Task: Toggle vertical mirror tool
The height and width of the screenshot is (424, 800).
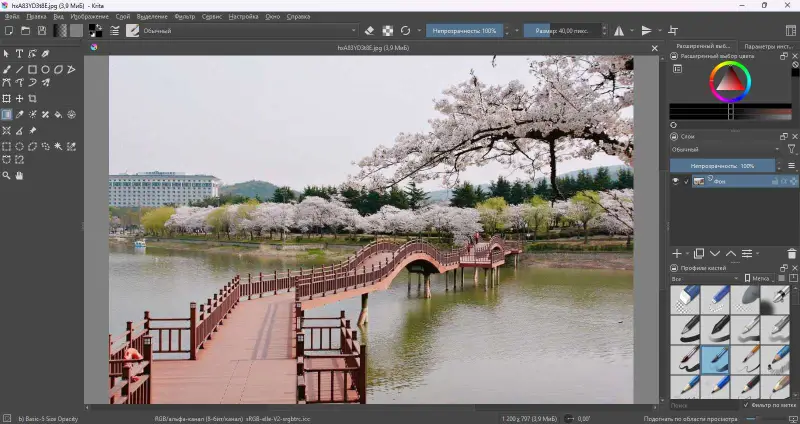Action: pyautogui.click(x=646, y=31)
